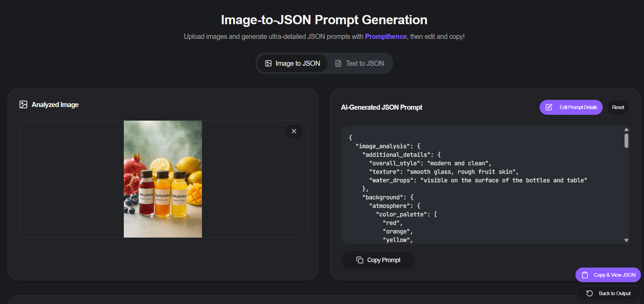Click the "additional_details" JSON line
Screen dimensions: 644x304
click(x=401, y=155)
